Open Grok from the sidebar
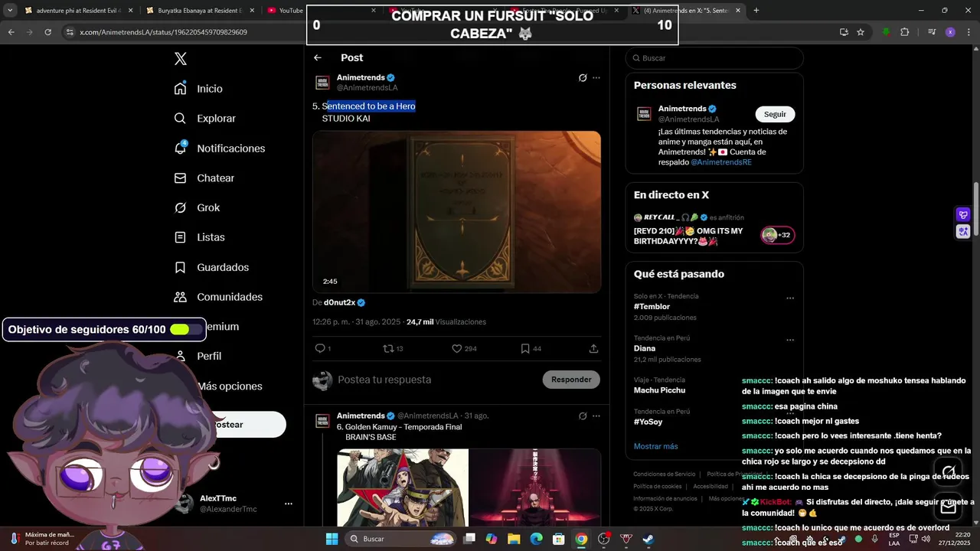Image resolution: width=980 pixels, height=551 pixels. 198,207
